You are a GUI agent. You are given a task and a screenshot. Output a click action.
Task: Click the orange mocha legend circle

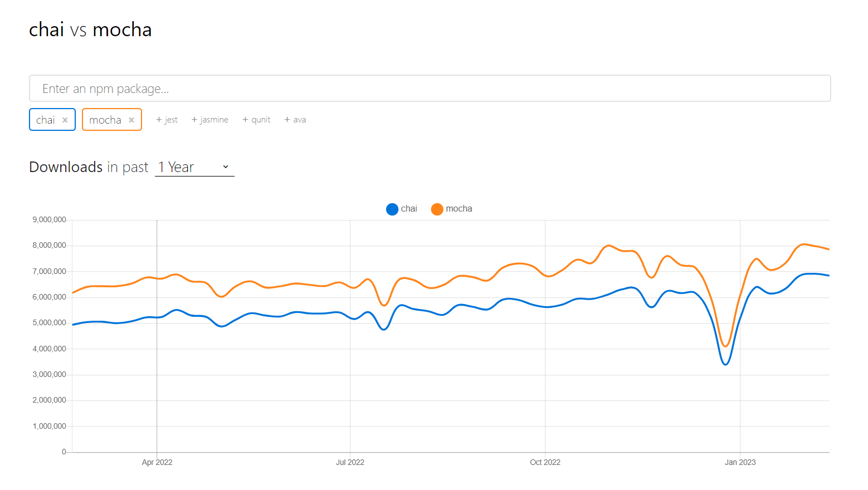[x=437, y=209]
